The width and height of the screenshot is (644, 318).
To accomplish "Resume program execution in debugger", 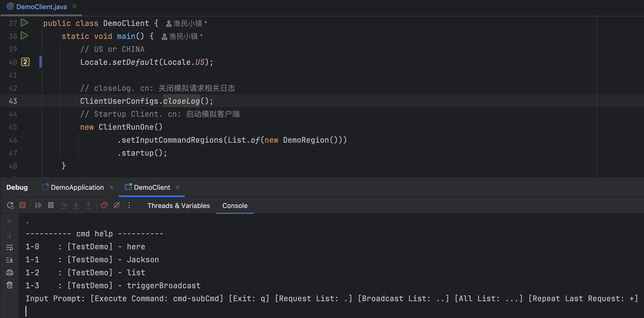I will pos(38,205).
